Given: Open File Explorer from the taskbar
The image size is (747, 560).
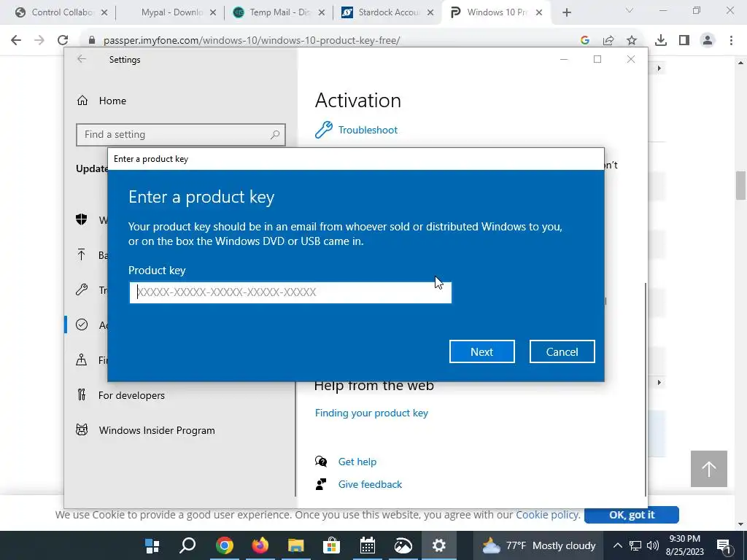Looking at the screenshot, I should [296, 545].
